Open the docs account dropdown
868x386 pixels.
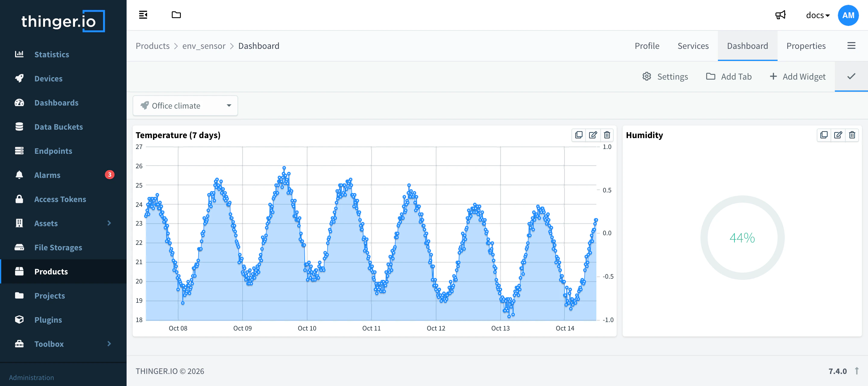pos(817,15)
